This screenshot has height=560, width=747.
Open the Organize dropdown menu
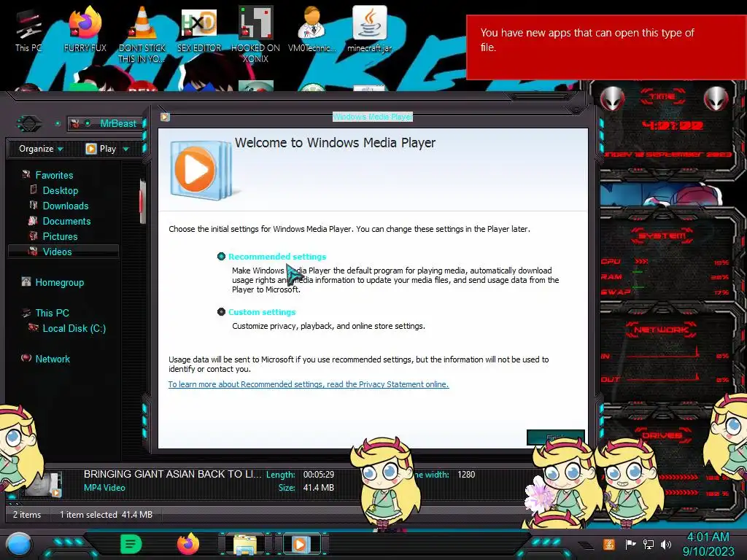41,149
